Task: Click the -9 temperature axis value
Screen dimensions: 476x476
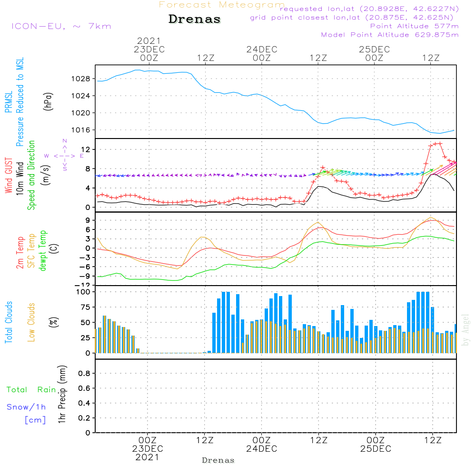Action: [x=85, y=276]
